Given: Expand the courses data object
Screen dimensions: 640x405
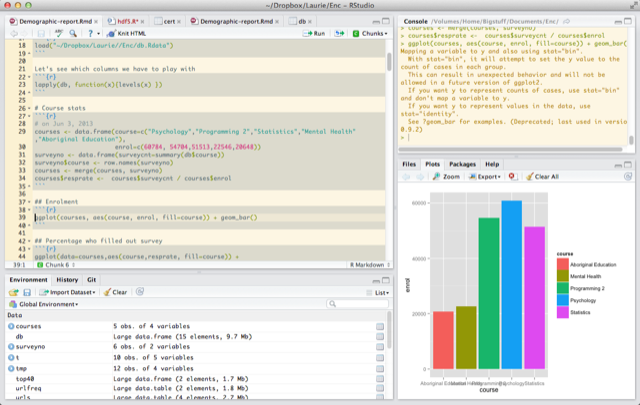Looking at the screenshot, I should coord(11,326).
